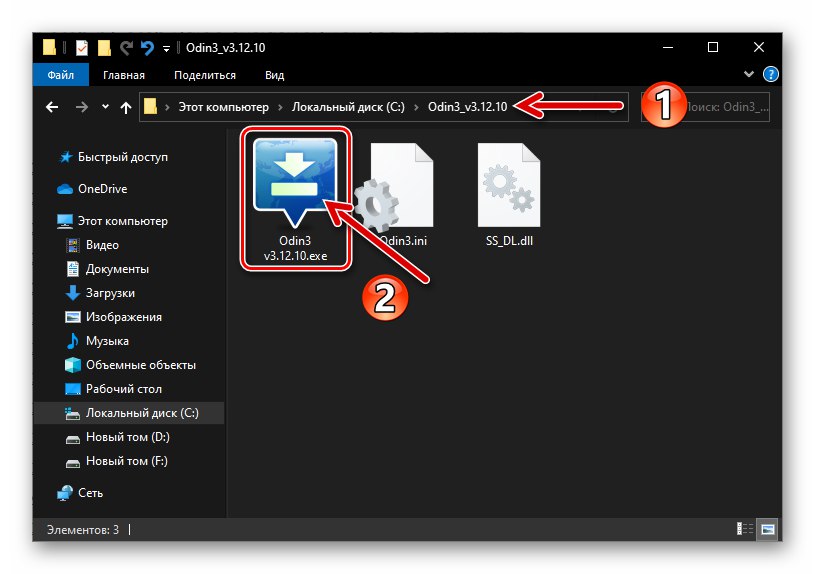Click the Properties quick access toolbar icon

[x=82, y=48]
